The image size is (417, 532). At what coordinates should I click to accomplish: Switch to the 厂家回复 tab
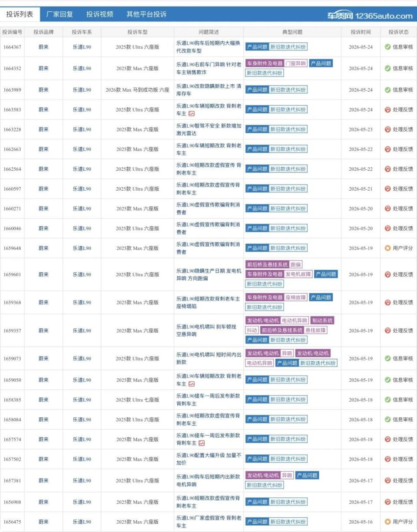tap(60, 14)
